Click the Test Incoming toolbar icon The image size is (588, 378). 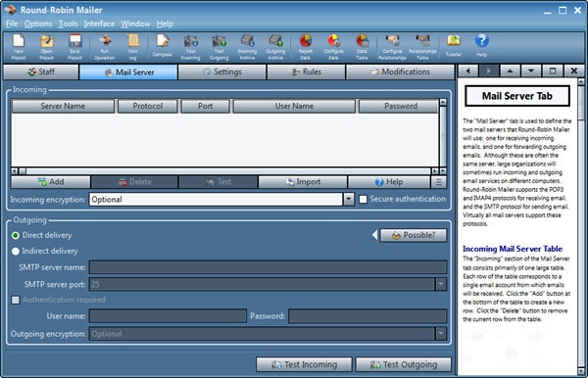[x=190, y=47]
